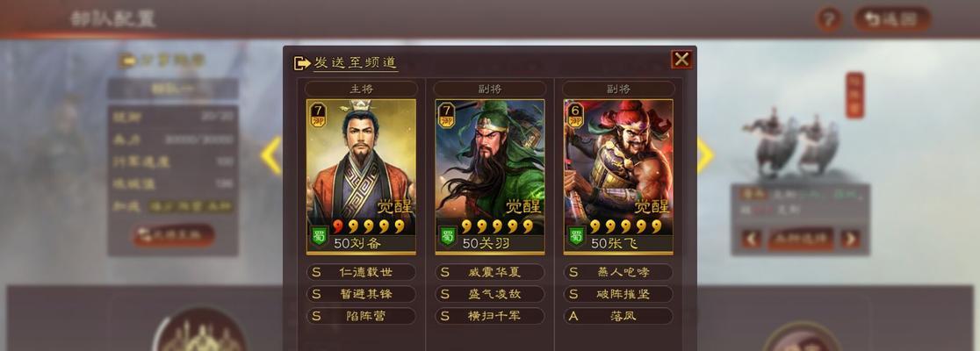Click the 发送至频道 share icon

pyautogui.click(x=302, y=63)
